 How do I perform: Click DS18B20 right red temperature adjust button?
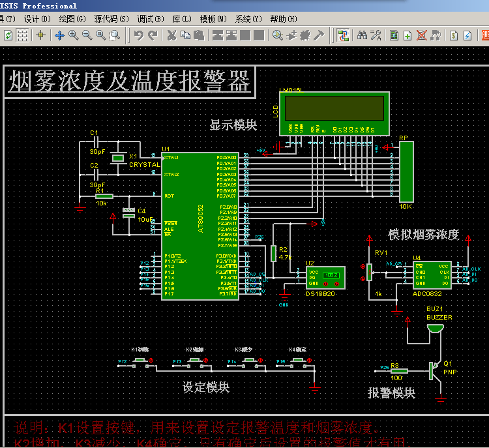point(336,284)
